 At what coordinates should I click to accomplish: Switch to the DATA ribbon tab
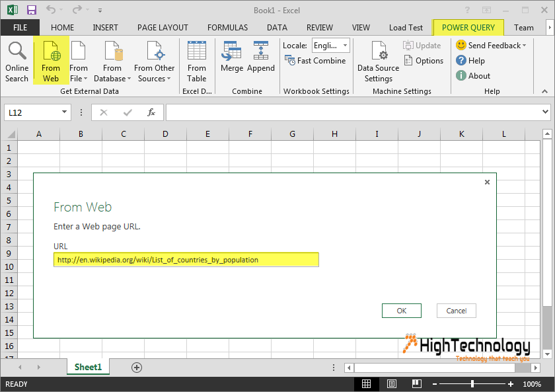277,28
